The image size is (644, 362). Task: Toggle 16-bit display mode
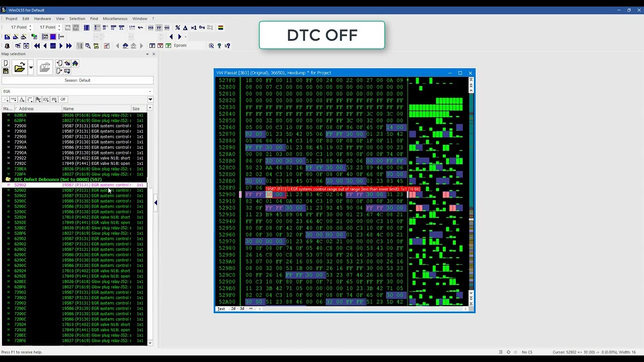pyautogui.click(x=105, y=28)
